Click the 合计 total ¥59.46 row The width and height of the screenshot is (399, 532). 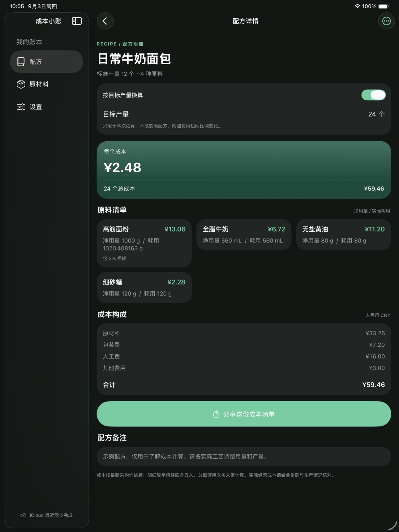244,385
